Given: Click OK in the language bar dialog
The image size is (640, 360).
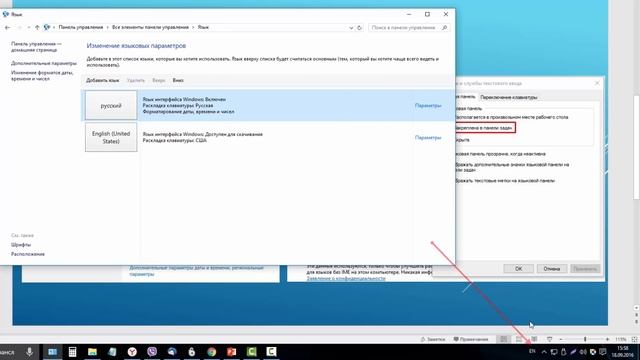Looking at the screenshot, I should [x=518, y=269].
